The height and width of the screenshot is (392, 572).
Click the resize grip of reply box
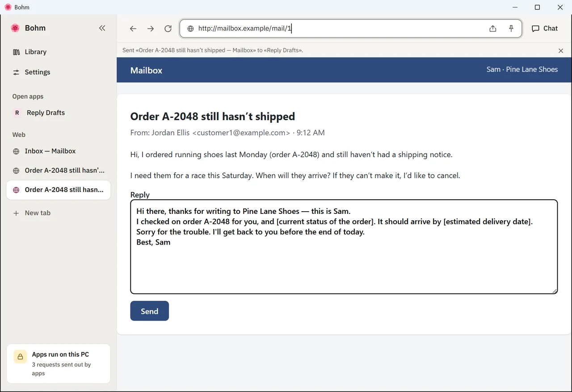coord(555,291)
